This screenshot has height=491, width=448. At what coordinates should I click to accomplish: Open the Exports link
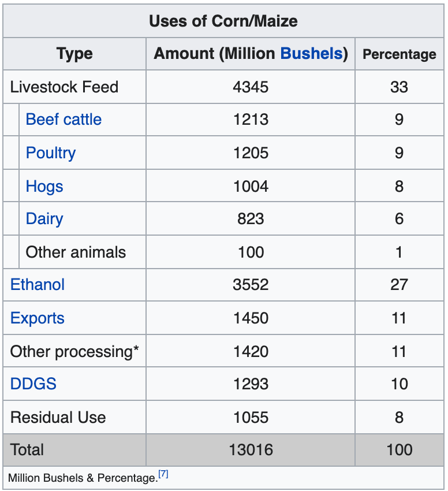pyautogui.click(x=38, y=318)
